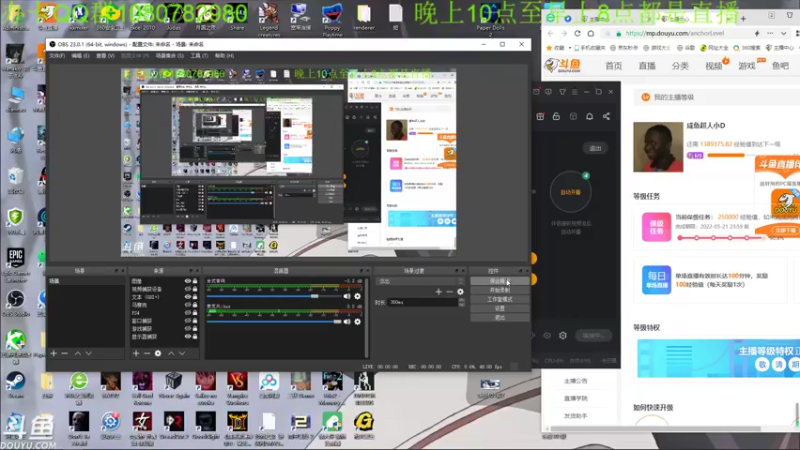Mute the desktop audio speaker icon in the mixer

click(347, 296)
